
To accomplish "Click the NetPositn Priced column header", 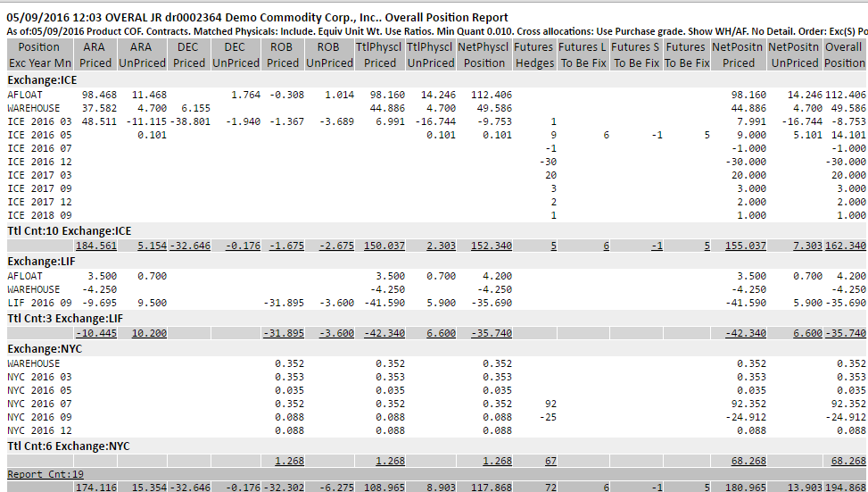I will [739, 54].
